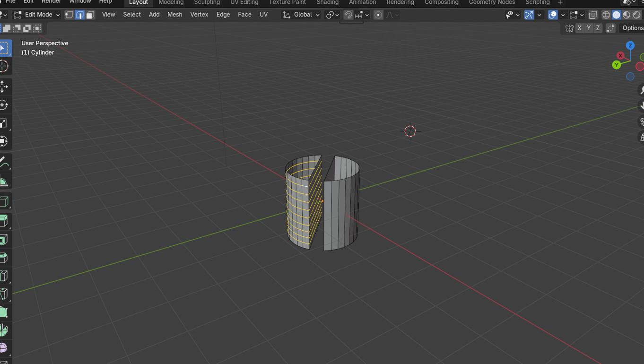Toggle Y axis mesh symmetry
Viewport: 644px width, 364px height.
click(589, 28)
